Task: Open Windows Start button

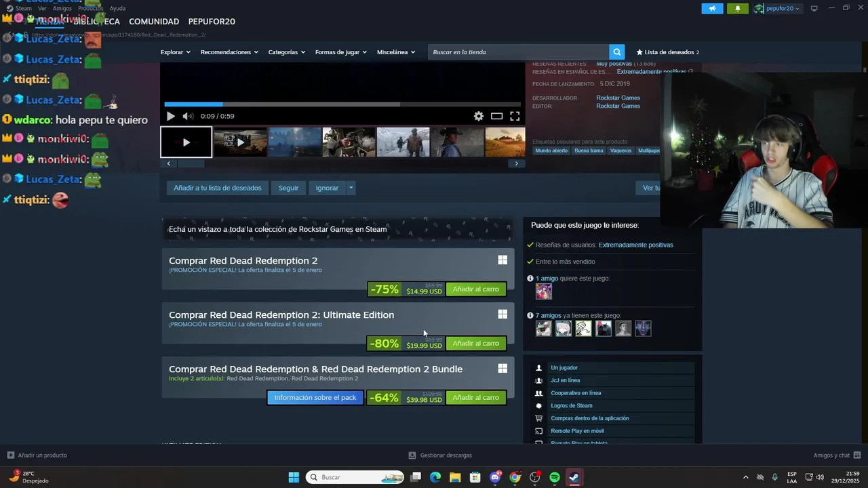Action: coord(294,477)
